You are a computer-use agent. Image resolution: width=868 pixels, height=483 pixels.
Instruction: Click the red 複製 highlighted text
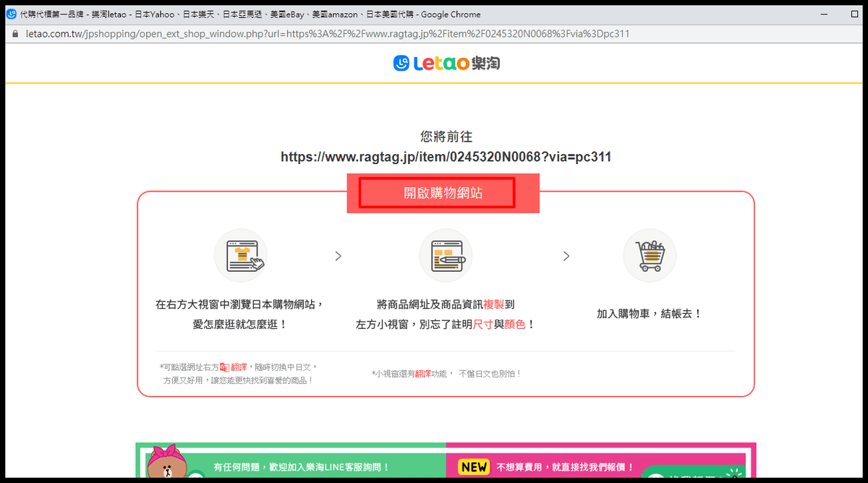[493, 304]
